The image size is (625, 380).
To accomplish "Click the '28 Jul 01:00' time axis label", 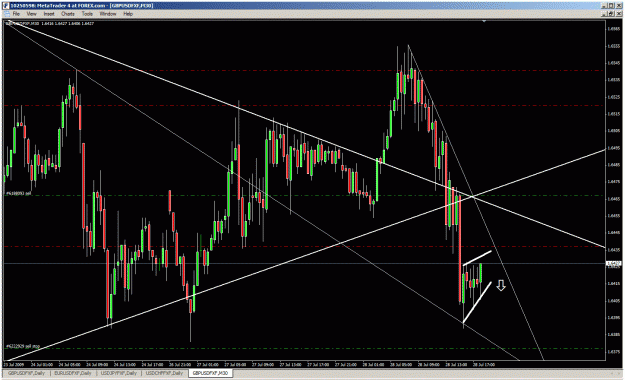I will pyautogui.click(x=373, y=364).
